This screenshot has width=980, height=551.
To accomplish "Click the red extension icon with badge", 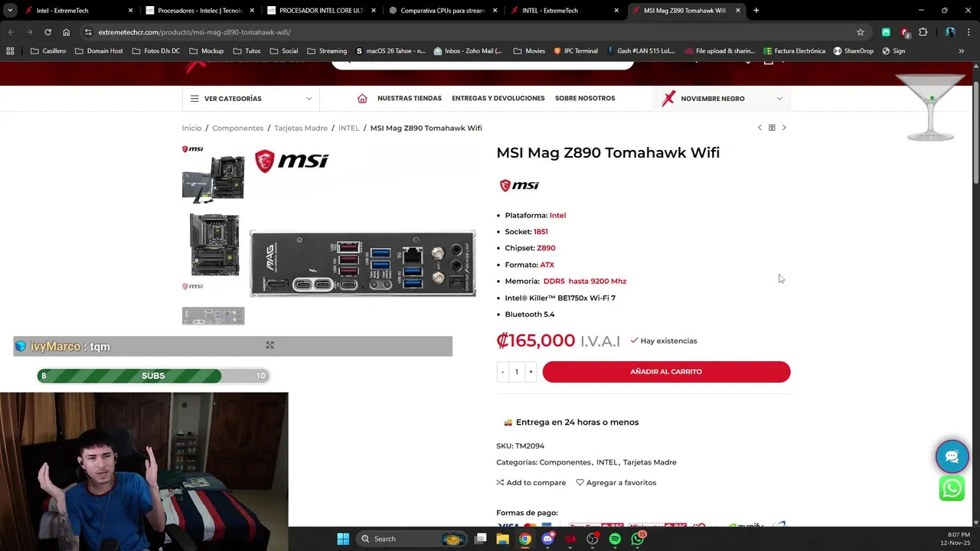I will (x=905, y=32).
